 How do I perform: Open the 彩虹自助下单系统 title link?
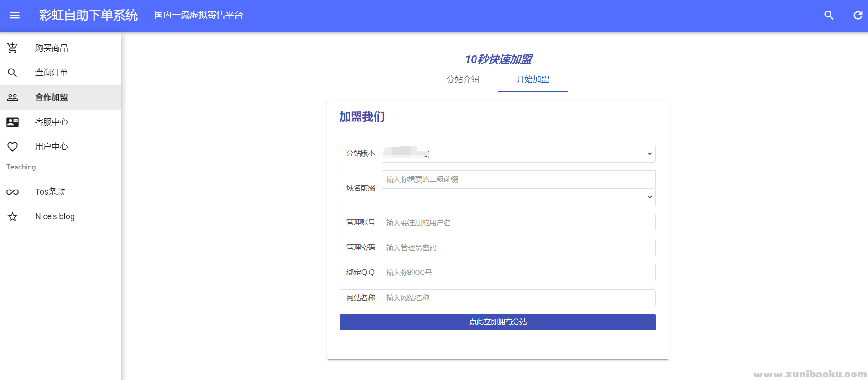point(88,16)
